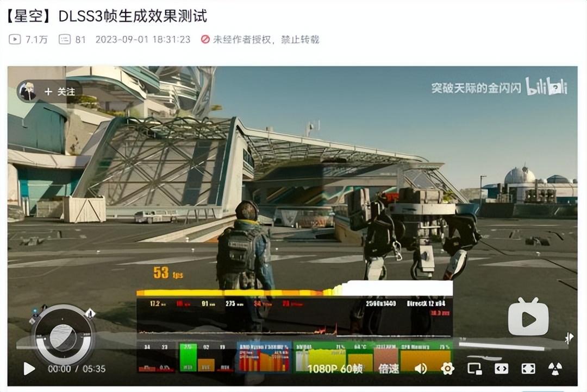
Task: Play the video with the play button
Action: pyautogui.click(x=29, y=369)
